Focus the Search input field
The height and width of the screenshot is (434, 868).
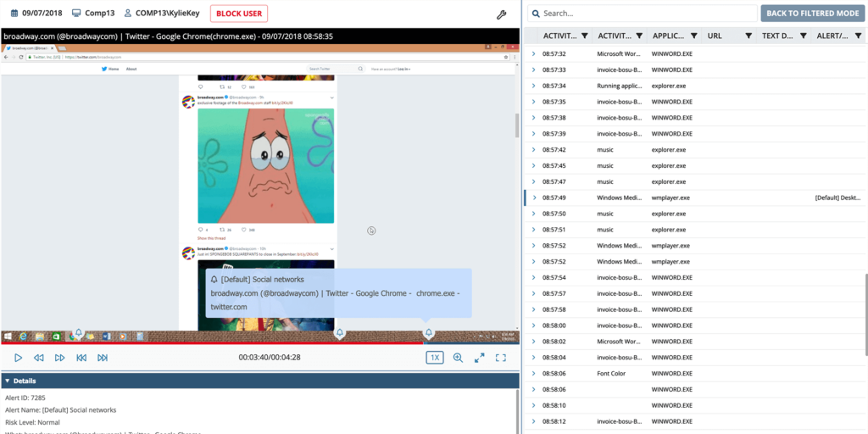point(643,14)
